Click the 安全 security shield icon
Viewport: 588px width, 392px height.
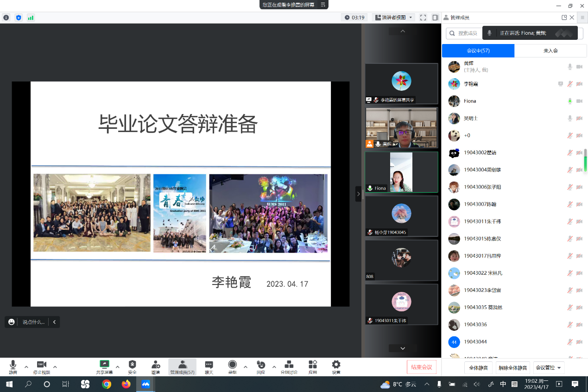[132, 365]
